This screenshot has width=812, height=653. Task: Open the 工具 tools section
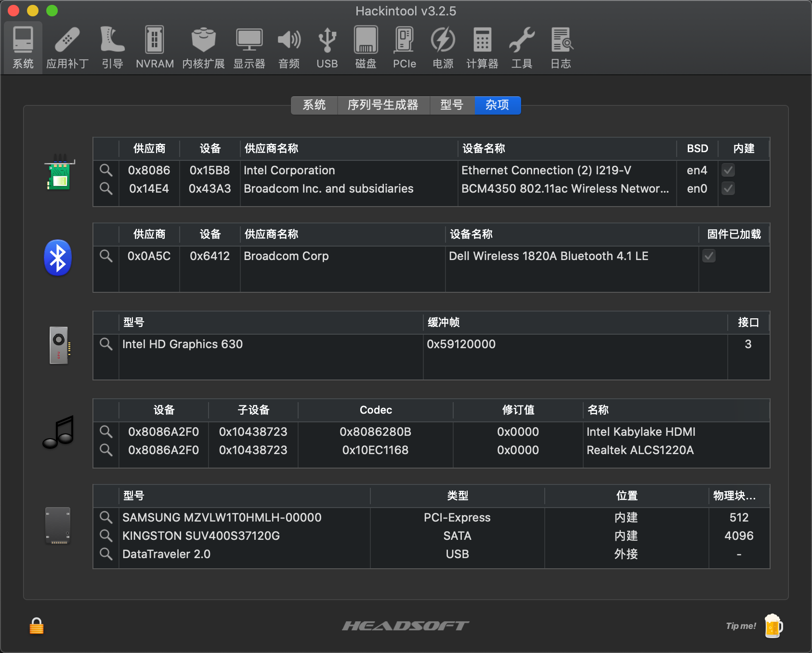(522, 48)
